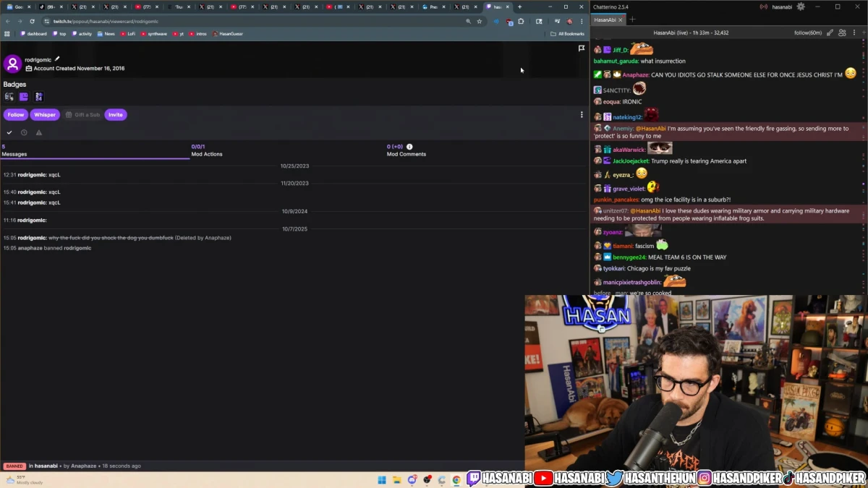The height and width of the screenshot is (488, 868).
Task: Click the timeout clock icon
Action: click(24, 132)
